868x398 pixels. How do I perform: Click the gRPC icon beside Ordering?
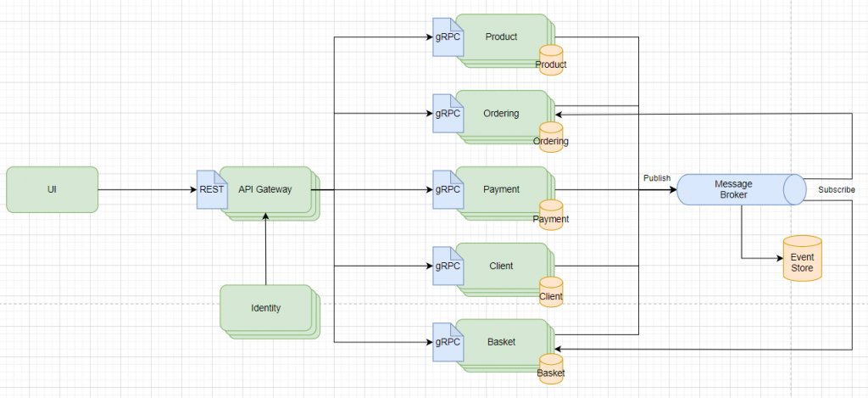tap(448, 114)
